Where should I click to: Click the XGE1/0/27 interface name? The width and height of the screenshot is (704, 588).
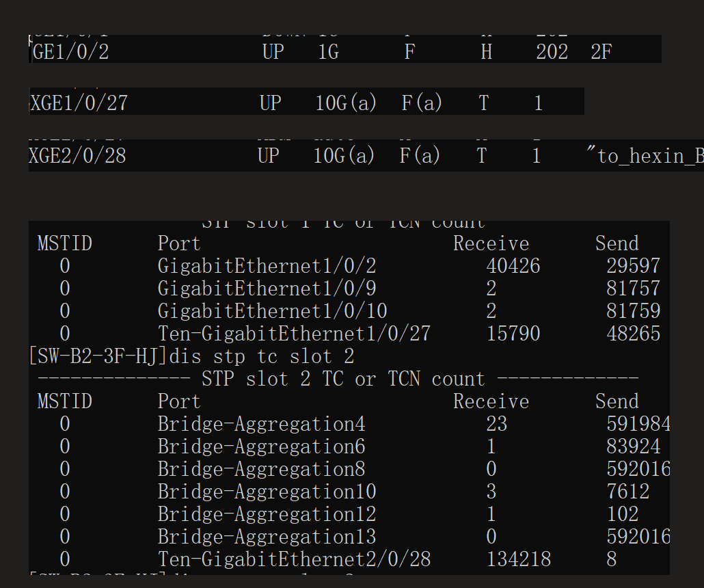(x=79, y=103)
